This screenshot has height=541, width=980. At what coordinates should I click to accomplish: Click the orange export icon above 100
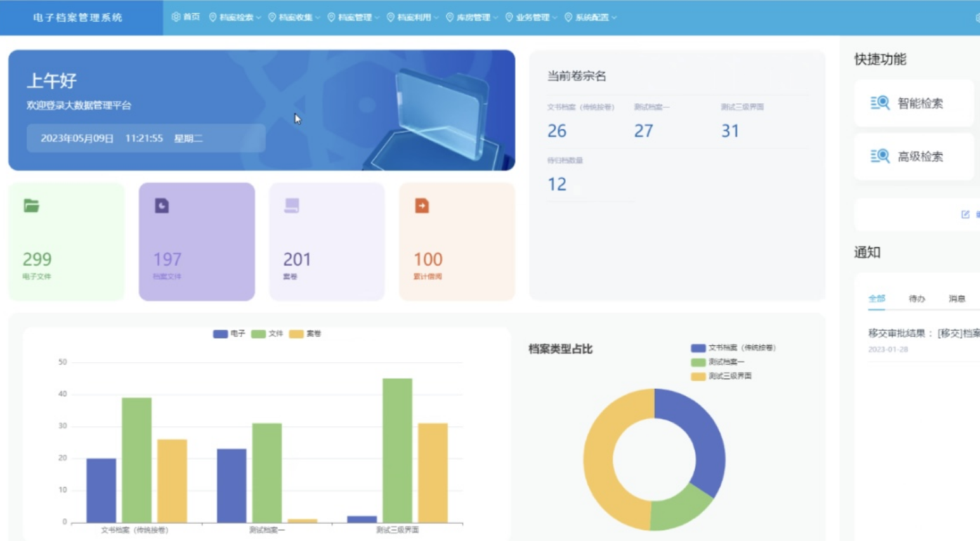422,205
